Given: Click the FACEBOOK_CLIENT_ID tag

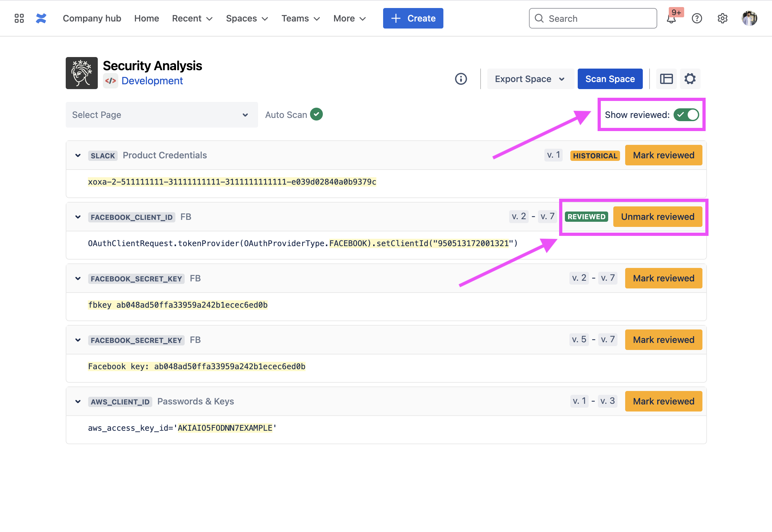Looking at the screenshot, I should click(132, 217).
